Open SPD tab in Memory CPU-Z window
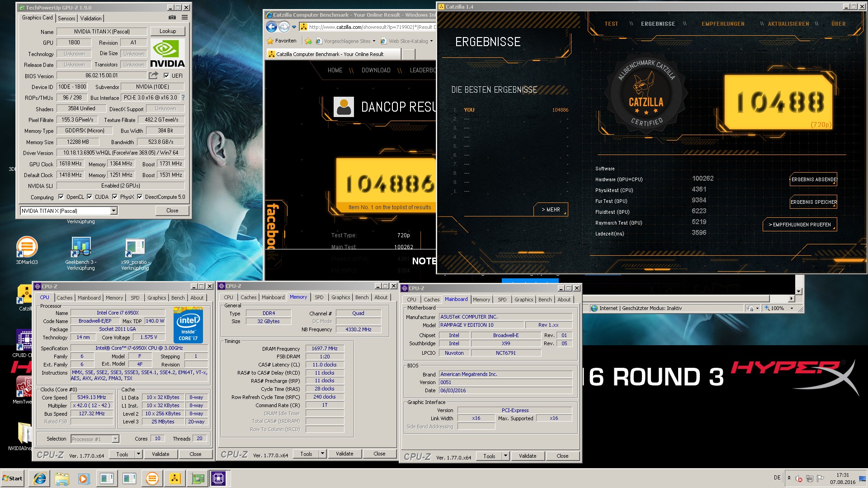This screenshot has width=868, height=488. tap(319, 297)
